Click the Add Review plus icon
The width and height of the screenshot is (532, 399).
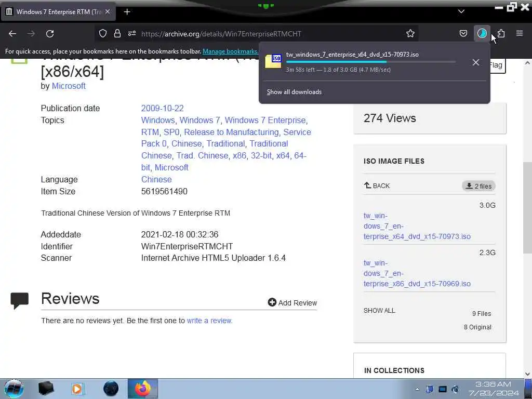click(x=272, y=302)
